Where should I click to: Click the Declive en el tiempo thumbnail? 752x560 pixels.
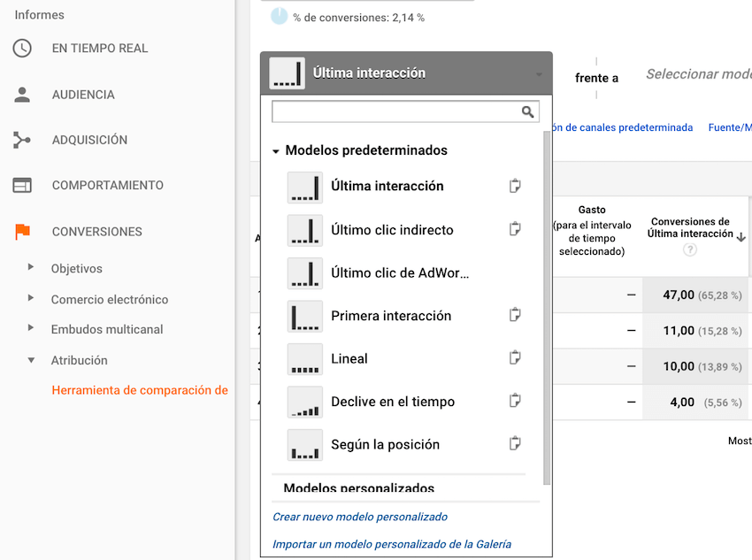click(x=305, y=403)
